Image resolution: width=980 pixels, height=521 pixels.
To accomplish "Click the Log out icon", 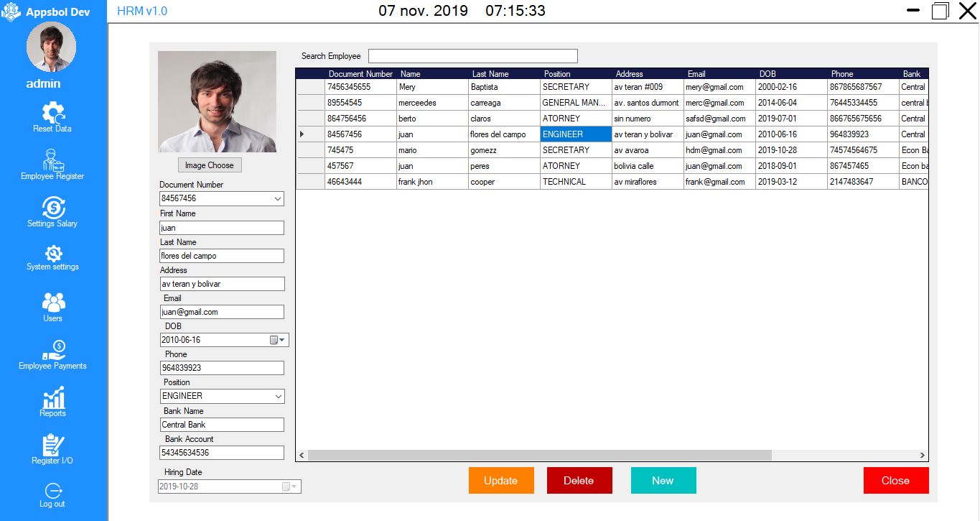I will click(53, 491).
